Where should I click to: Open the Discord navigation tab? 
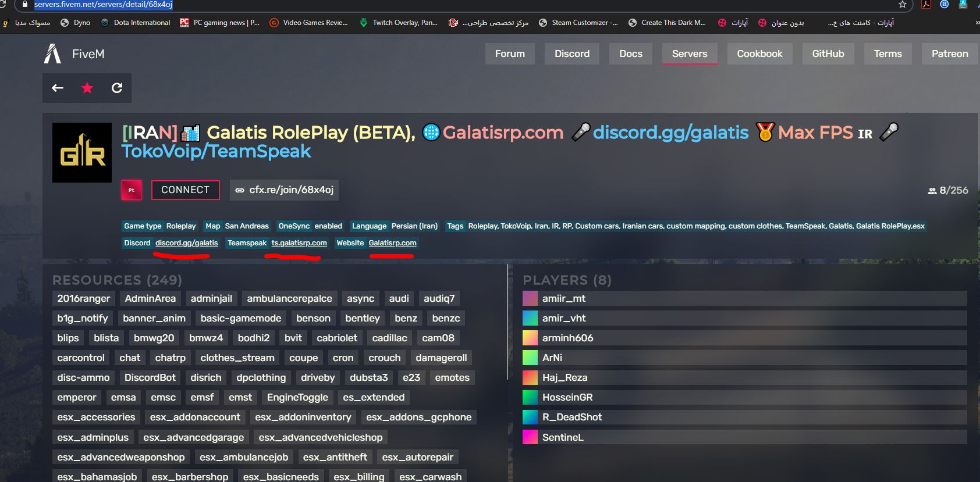pos(572,53)
